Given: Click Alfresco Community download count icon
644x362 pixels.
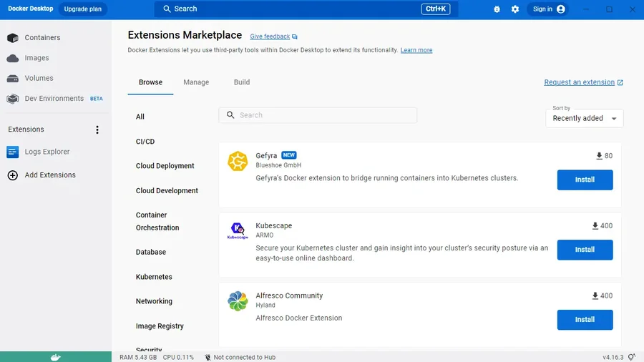Looking at the screenshot, I should 595,296.
